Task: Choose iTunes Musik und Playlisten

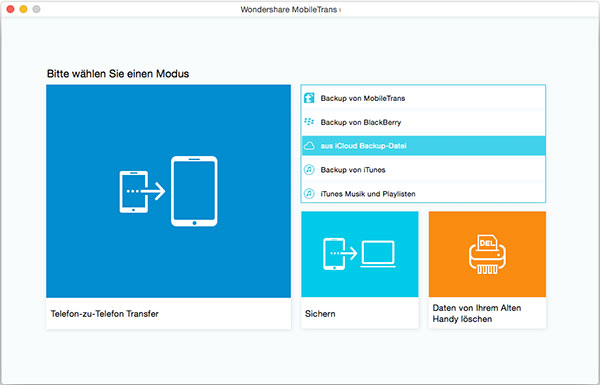Action: 423,194
